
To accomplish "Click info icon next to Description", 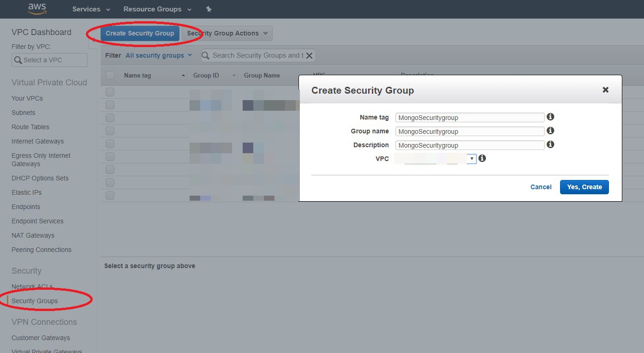I will coord(550,144).
